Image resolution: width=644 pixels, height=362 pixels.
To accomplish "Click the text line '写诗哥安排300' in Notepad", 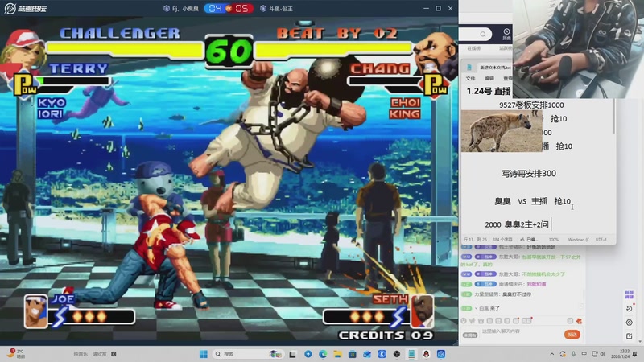I will click(x=529, y=174).
